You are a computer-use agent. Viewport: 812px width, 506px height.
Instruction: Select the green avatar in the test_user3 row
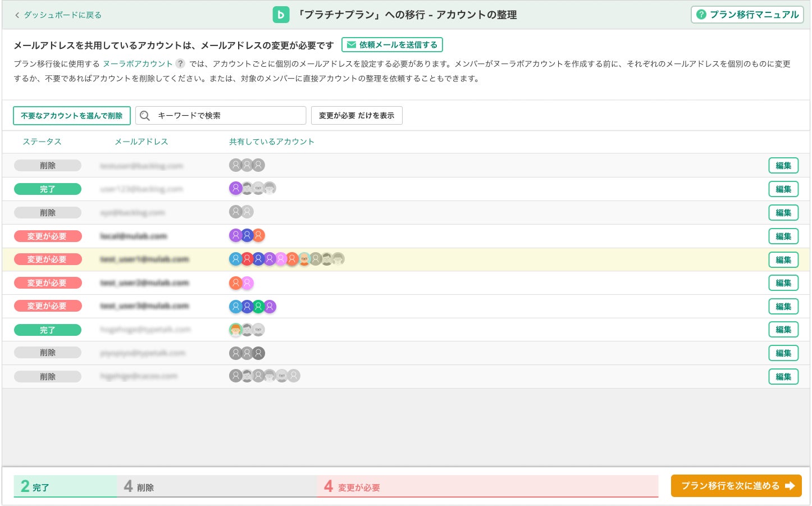(x=258, y=307)
